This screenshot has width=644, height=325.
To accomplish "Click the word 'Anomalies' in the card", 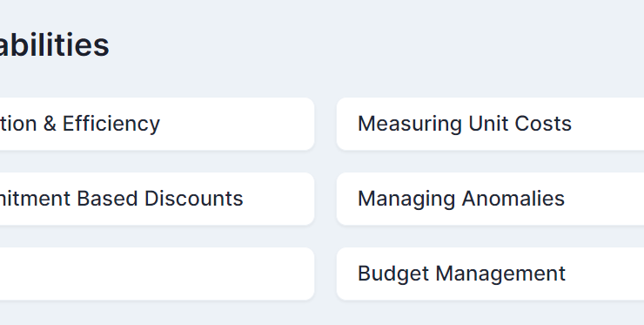I will pos(513,199).
